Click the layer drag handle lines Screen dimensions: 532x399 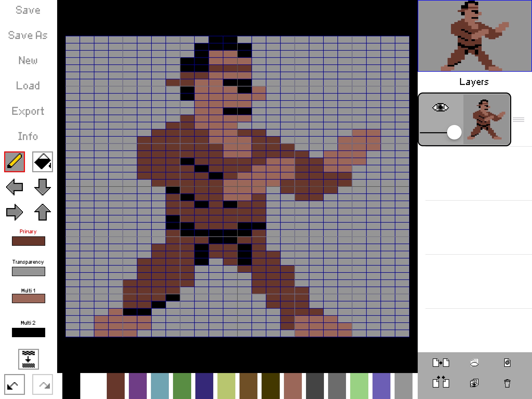[518, 120]
